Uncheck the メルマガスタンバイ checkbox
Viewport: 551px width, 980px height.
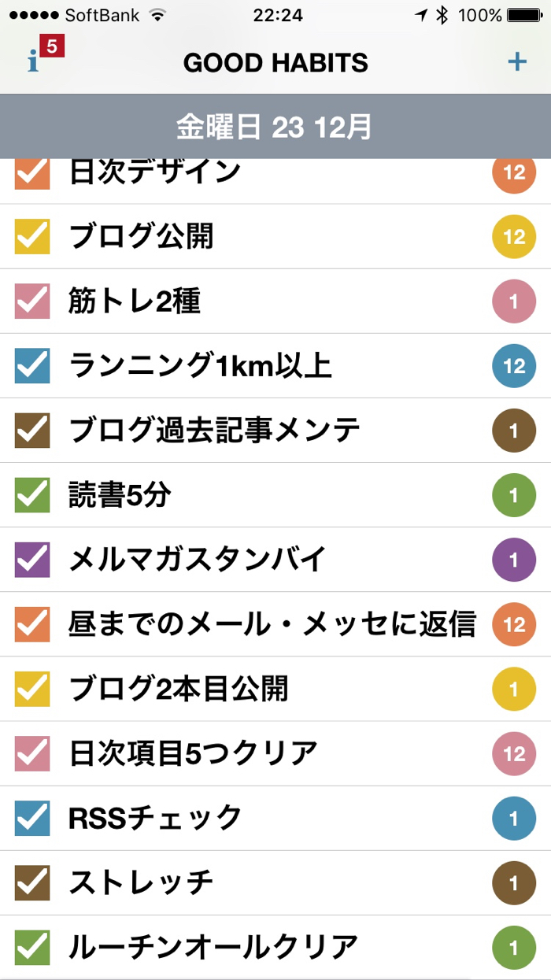(32, 560)
